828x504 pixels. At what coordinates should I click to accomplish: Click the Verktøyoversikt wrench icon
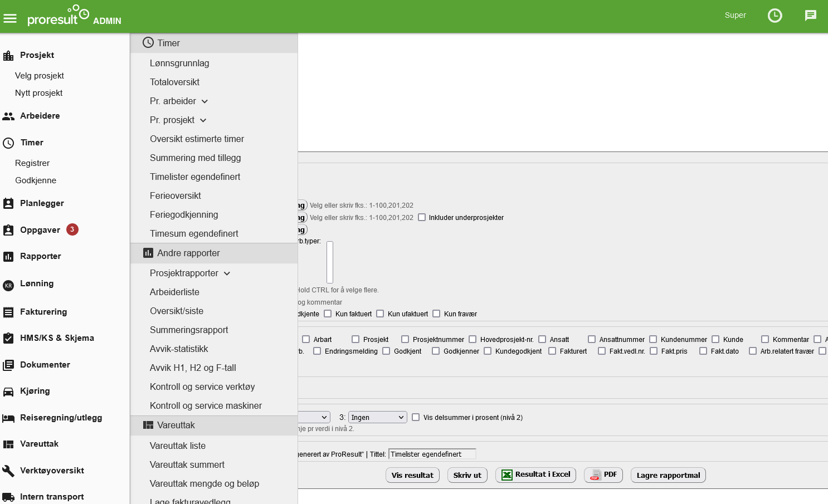(x=8, y=471)
